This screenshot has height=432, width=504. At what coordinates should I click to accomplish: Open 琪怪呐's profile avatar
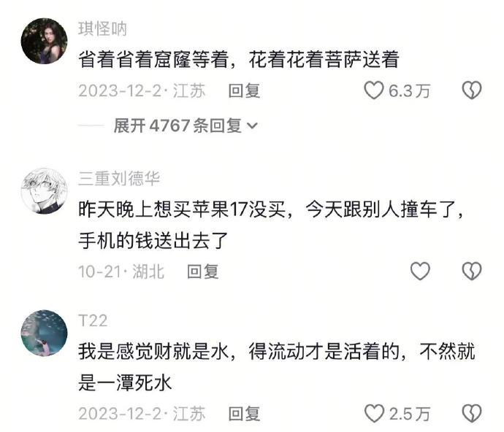point(45,41)
